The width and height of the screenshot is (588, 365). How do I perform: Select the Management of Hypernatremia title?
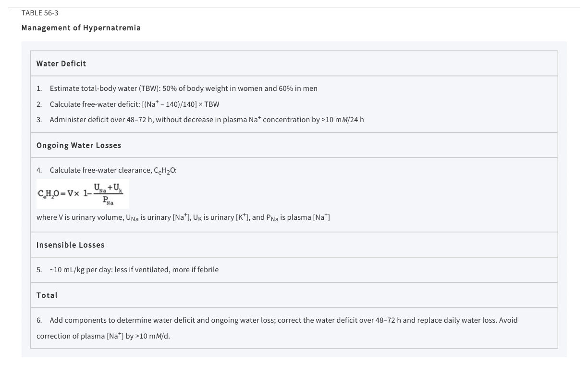pos(81,28)
